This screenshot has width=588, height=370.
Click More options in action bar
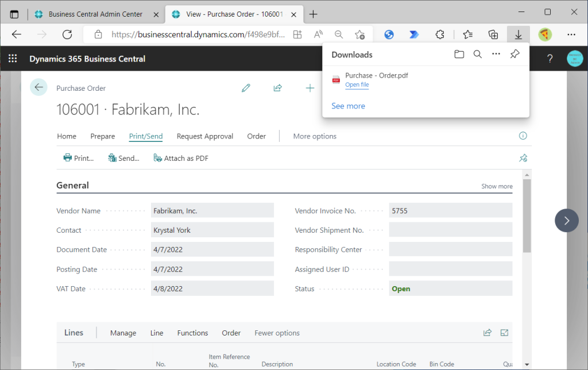(315, 136)
